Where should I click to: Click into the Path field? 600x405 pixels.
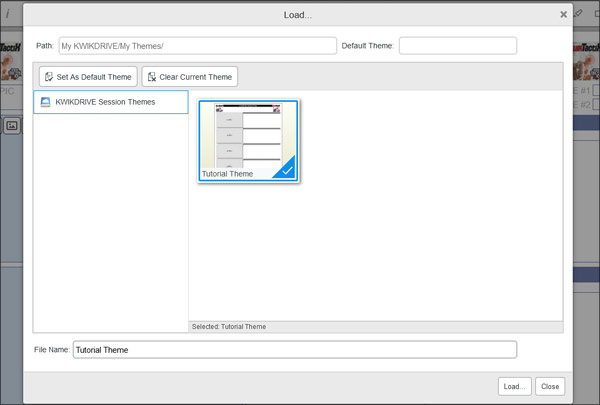197,46
